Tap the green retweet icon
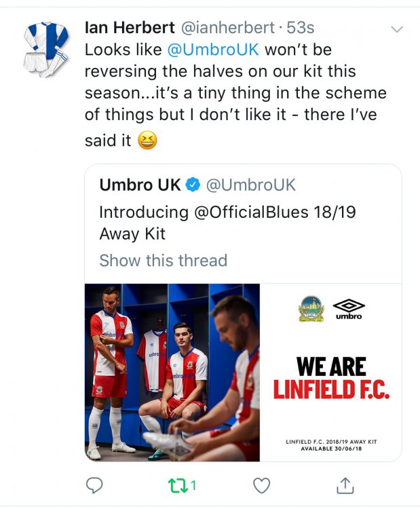420x509 pixels. point(178,485)
